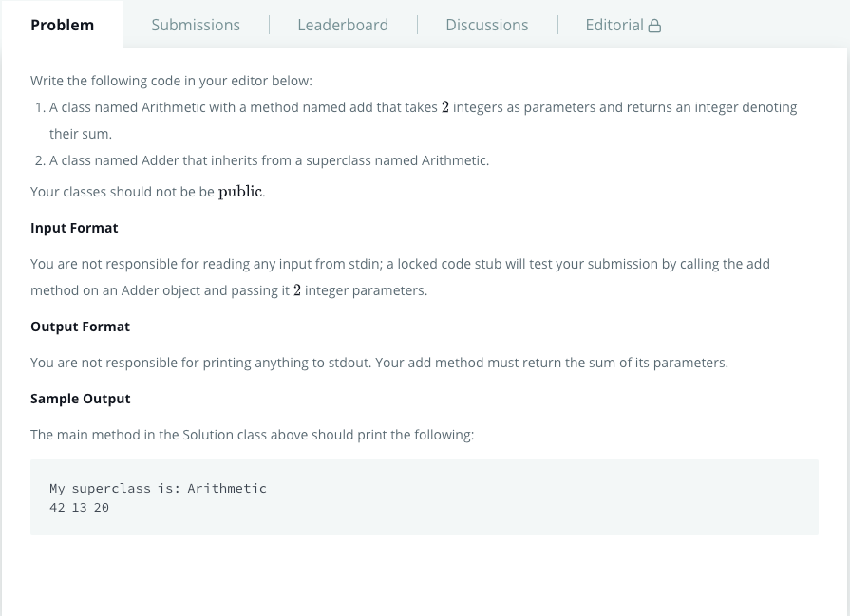The width and height of the screenshot is (850, 616).
Task: Click the word 'public' in instructions
Action: [240, 192]
